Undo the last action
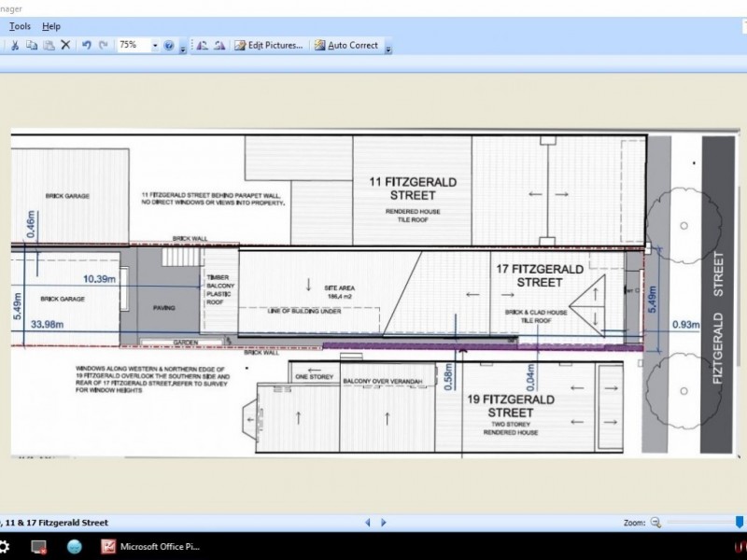Image resolution: width=747 pixels, height=560 pixels. (86, 45)
